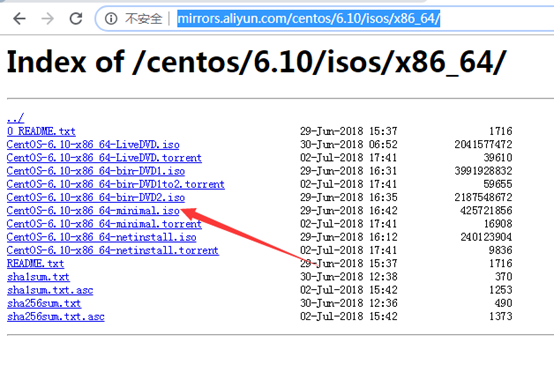Click the 不安全 security label
The image size is (554, 365).
[143, 18]
